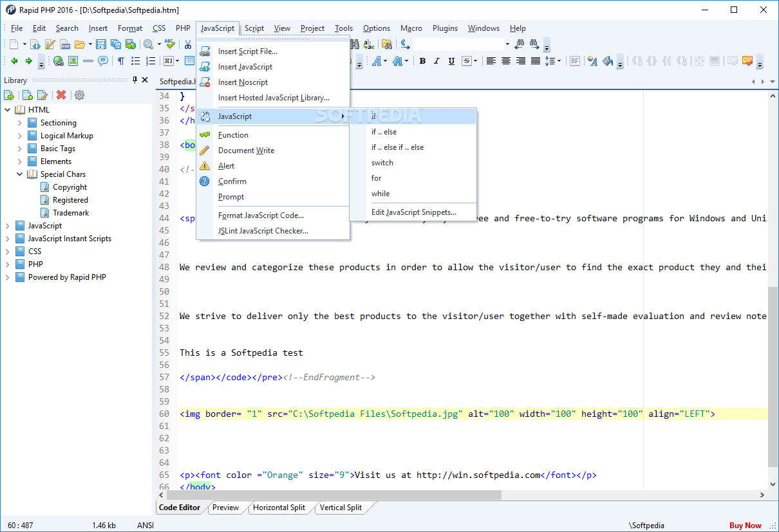Click the horizontal scrollbar thumb in editor
779x532 pixels.
point(334,495)
